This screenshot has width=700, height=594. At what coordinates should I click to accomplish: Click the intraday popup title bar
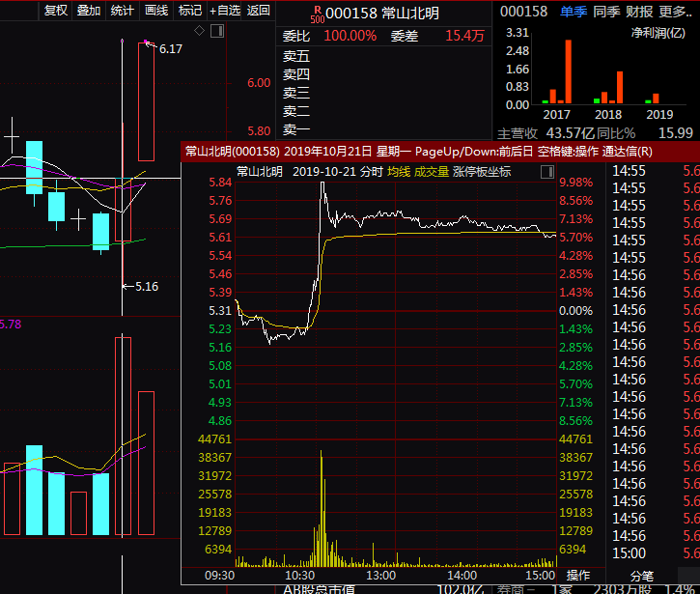[x=440, y=152]
